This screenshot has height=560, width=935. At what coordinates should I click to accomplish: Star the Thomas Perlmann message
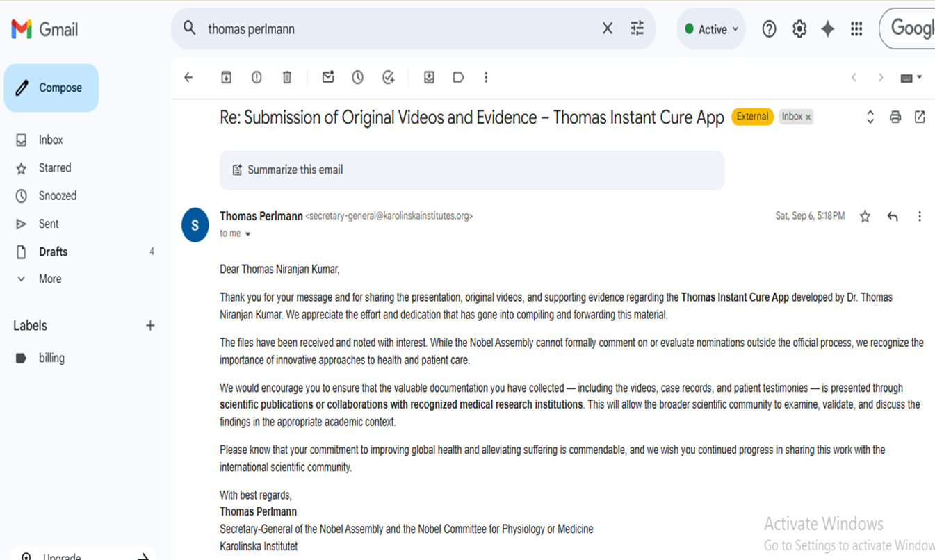tap(865, 217)
